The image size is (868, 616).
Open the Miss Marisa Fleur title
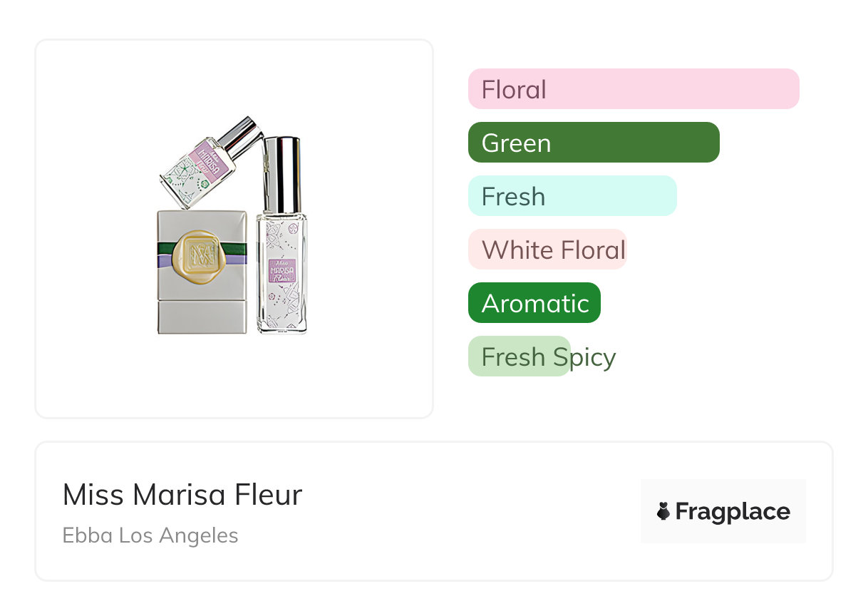click(182, 495)
